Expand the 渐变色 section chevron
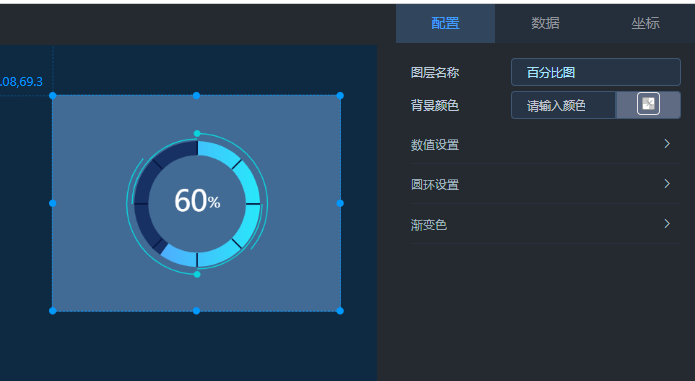The height and width of the screenshot is (381, 695). (x=667, y=224)
